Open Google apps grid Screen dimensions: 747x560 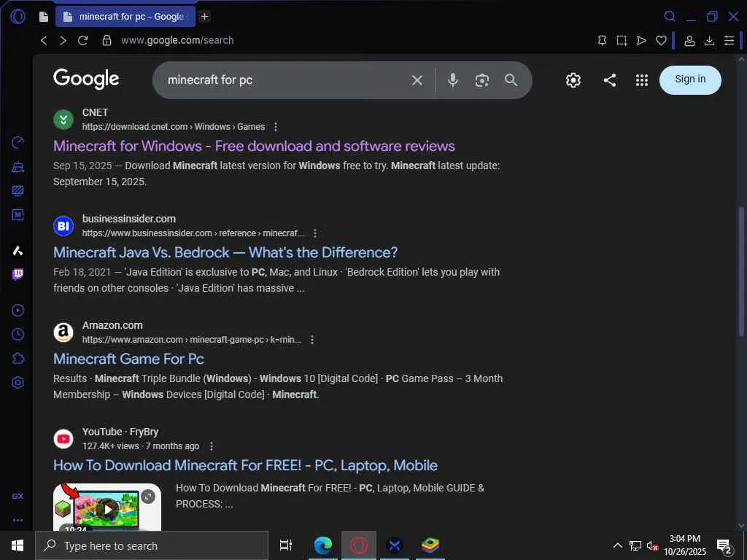pyautogui.click(x=642, y=80)
